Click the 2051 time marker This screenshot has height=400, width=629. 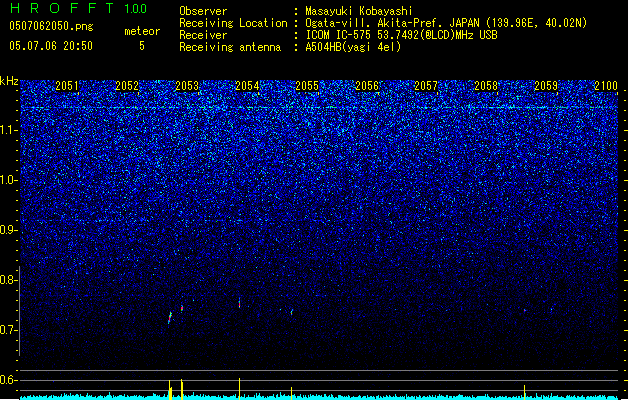[x=67, y=85]
